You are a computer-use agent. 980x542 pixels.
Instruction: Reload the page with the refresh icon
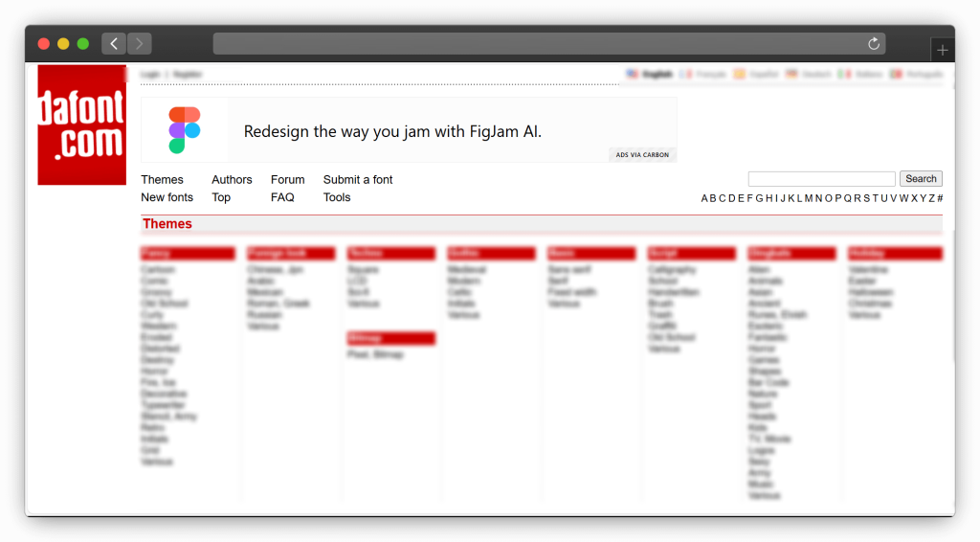tap(873, 44)
